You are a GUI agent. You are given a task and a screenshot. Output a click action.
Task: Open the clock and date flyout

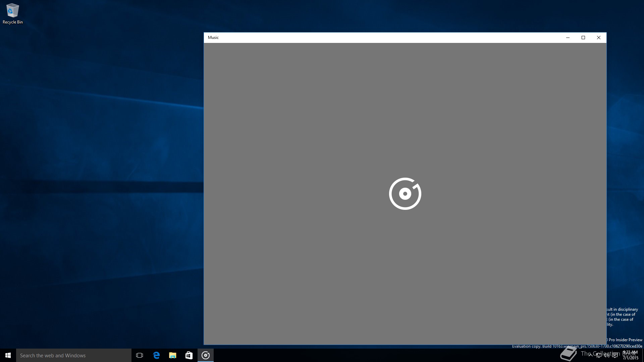click(x=630, y=355)
